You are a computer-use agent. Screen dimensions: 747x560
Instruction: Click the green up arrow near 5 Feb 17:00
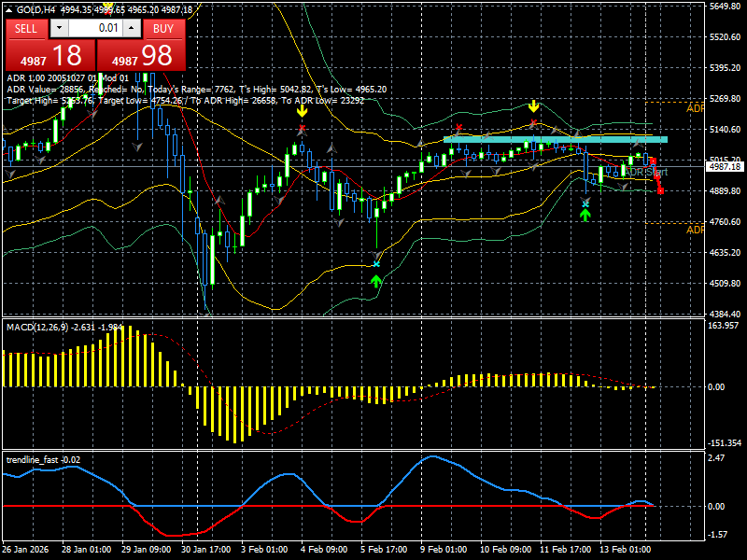[x=376, y=282]
